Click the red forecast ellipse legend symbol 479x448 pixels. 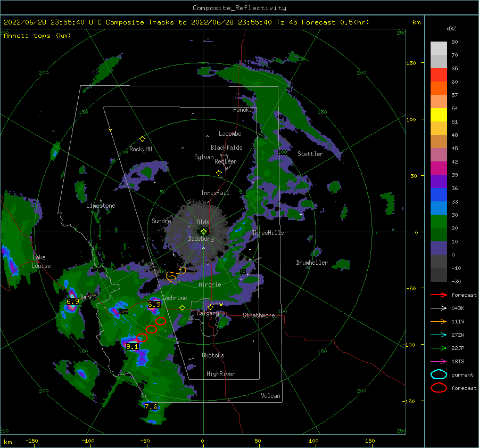[439, 388]
